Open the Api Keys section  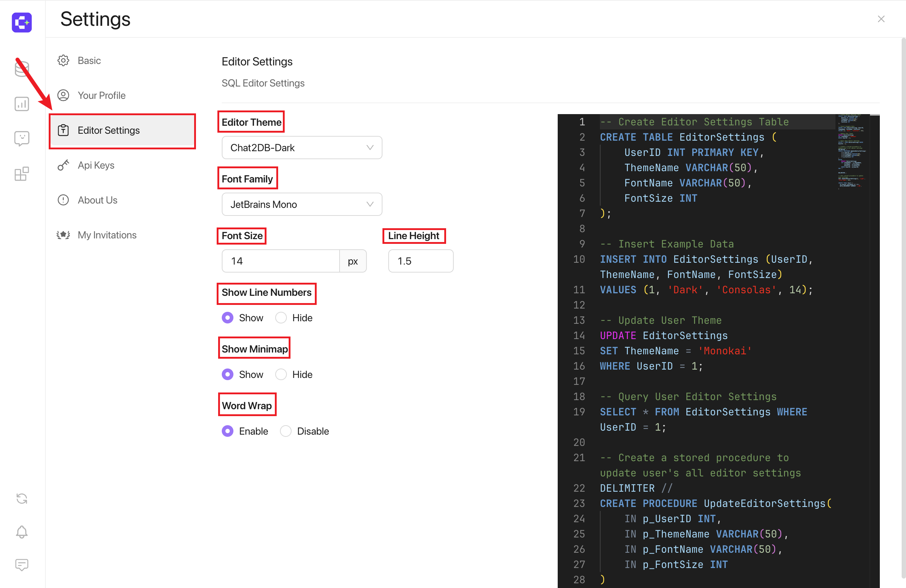pyautogui.click(x=122, y=165)
